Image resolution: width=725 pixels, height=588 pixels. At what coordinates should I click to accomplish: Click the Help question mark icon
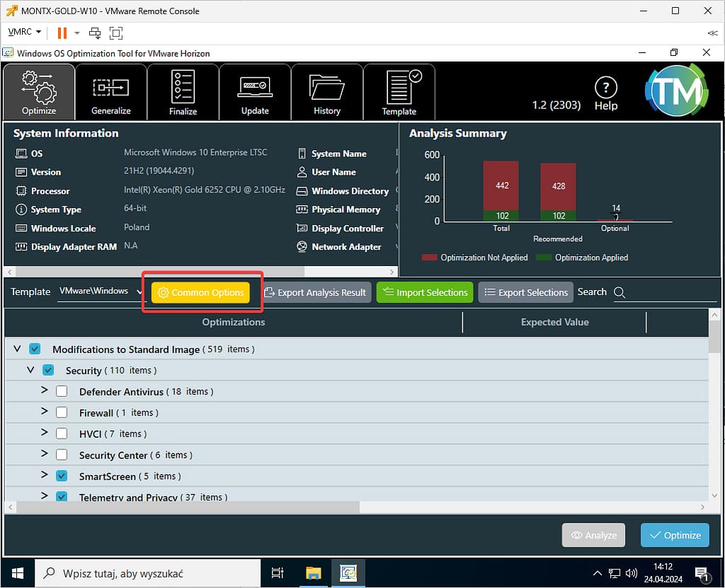point(605,88)
